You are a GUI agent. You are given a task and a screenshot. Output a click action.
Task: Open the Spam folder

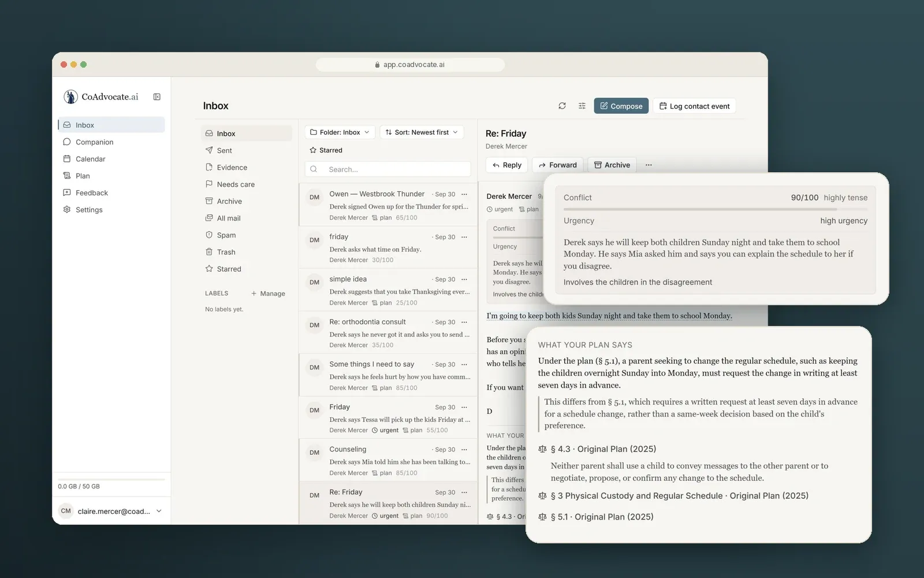click(x=247, y=235)
